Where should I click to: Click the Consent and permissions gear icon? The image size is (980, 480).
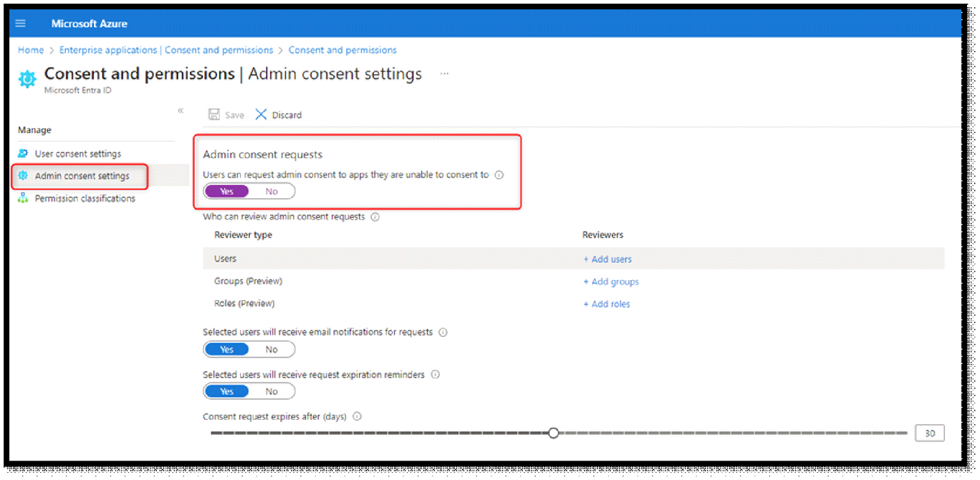click(27, 79)
